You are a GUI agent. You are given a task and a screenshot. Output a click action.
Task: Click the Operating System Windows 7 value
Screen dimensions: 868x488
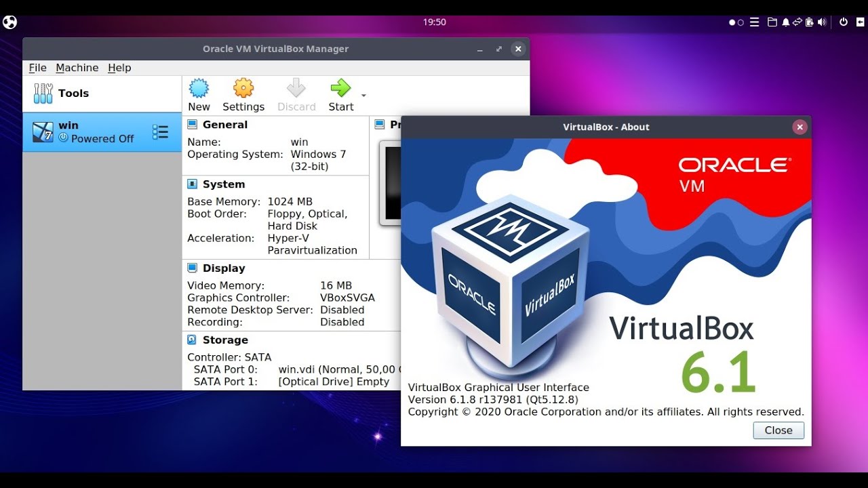click(x=319, y=161)
